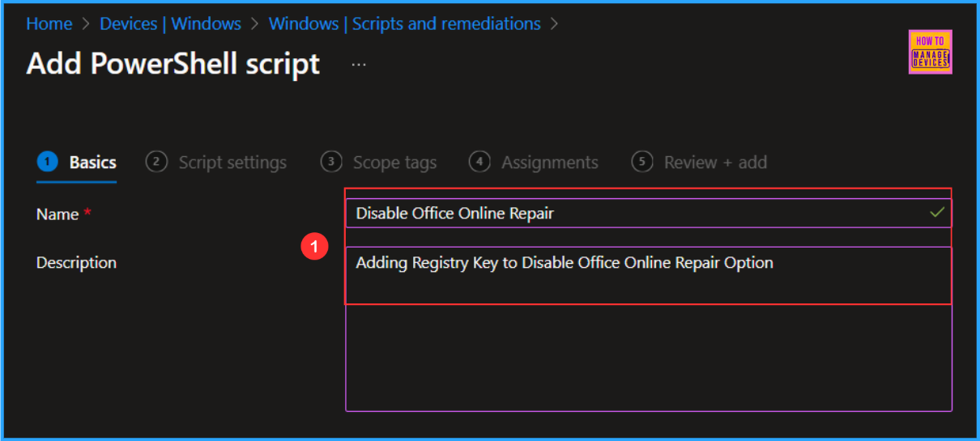Go to Devices | Windows breadcrumb
This screenshot has height=441, width=980.
[170, 24]
